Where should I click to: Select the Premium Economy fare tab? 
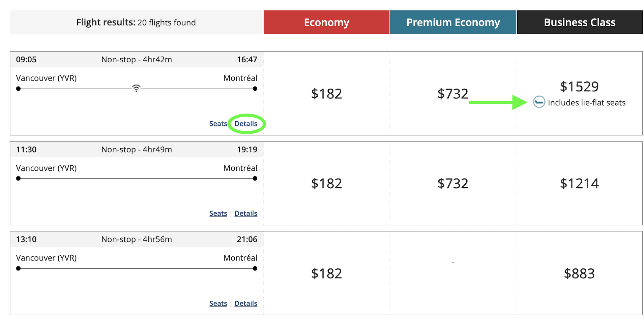click(x=453, y=22)
